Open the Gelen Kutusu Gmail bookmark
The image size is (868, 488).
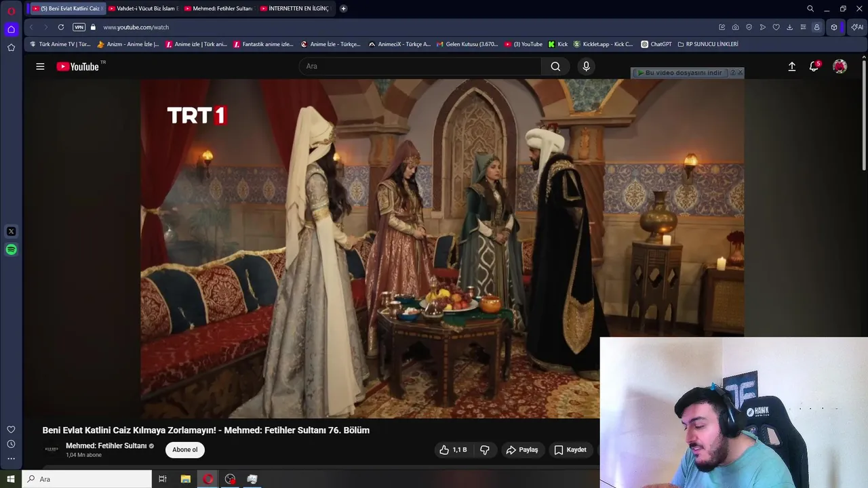467,44
